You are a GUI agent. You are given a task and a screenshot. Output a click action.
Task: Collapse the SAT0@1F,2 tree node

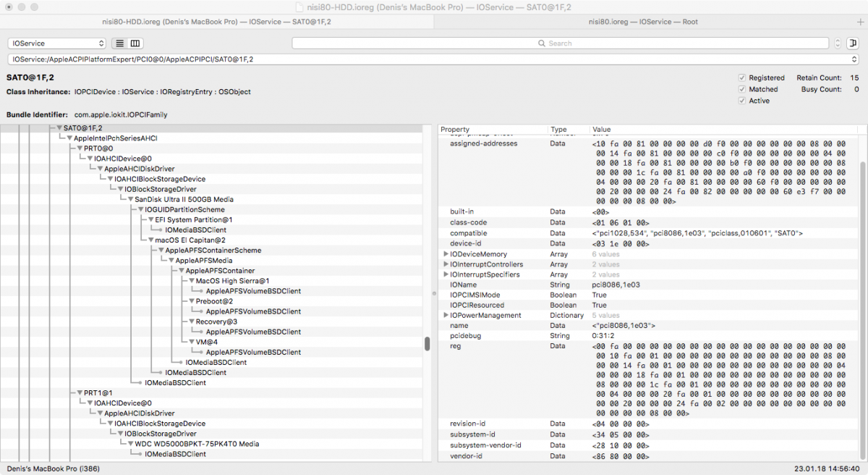(x=59, y=128)
